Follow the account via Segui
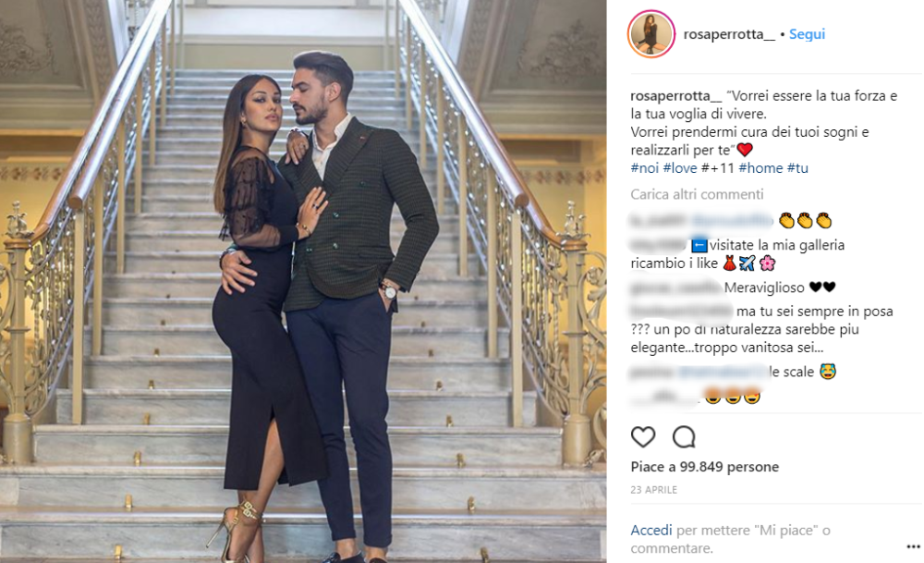This screenshot has height=563, width=924. click(807, 34)
